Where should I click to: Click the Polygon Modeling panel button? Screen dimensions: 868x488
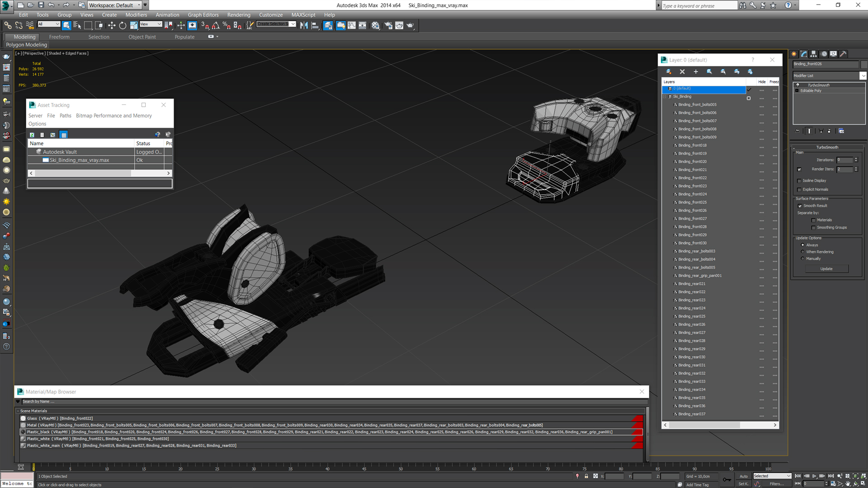27,45
